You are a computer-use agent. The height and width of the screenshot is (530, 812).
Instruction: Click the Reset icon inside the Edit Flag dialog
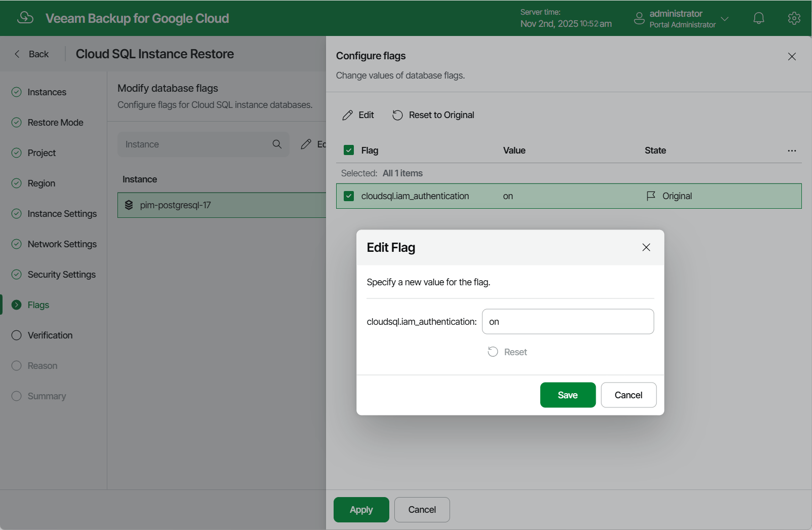(x=493, y=351)
